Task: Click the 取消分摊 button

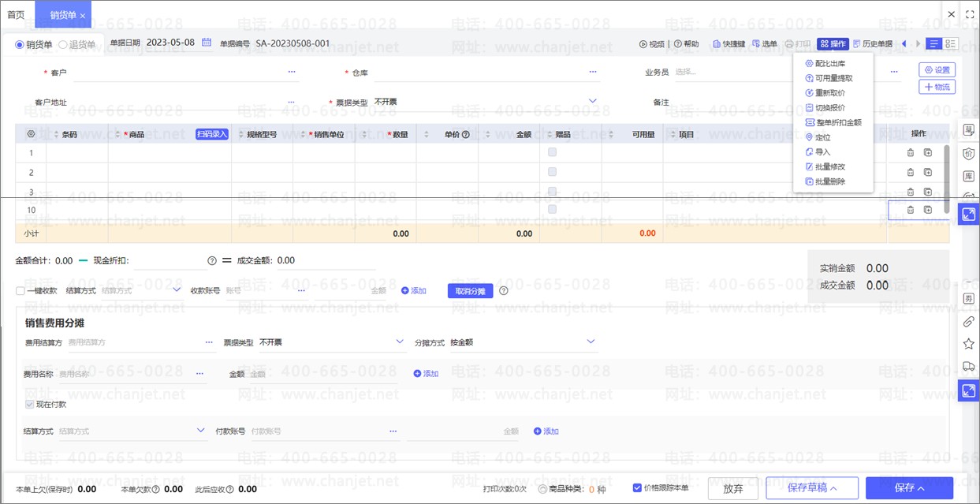Action: click(x=470, y=291)
